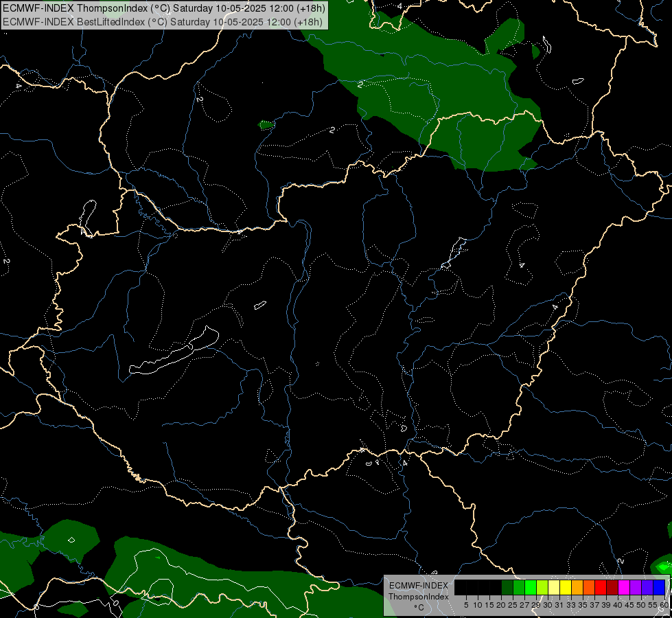Click the legend tick label '45'

click(x=629, y=605)
